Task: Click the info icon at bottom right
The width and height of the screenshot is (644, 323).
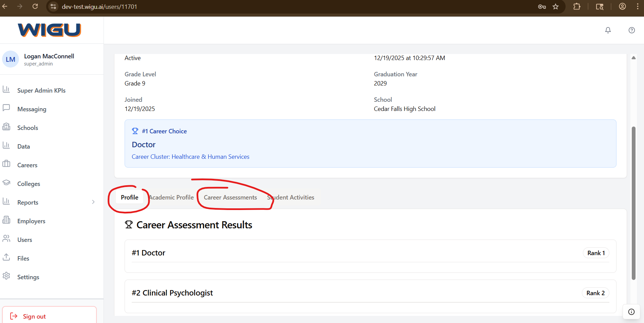Action: coord(631,312)
